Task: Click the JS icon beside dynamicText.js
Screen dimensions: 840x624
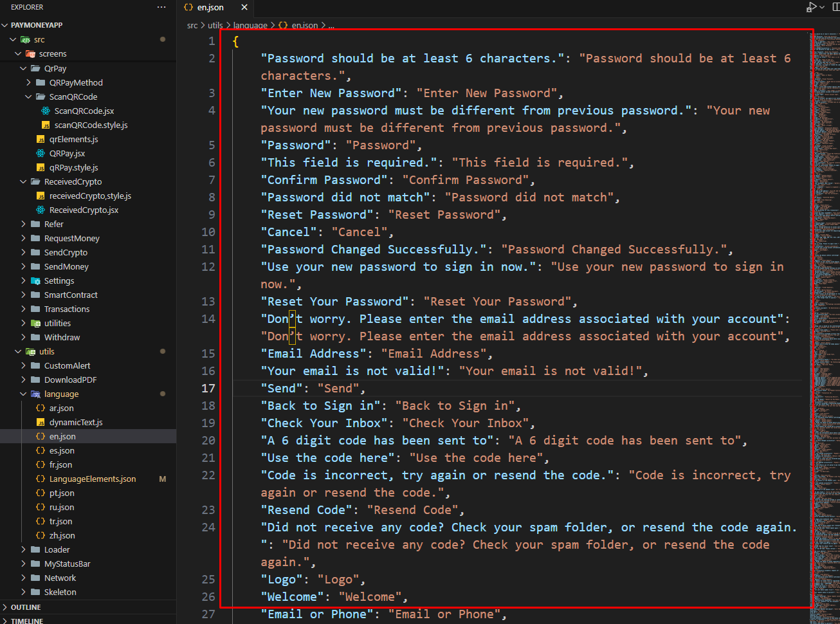Action: pyautogui.click(x=41, y=422)
